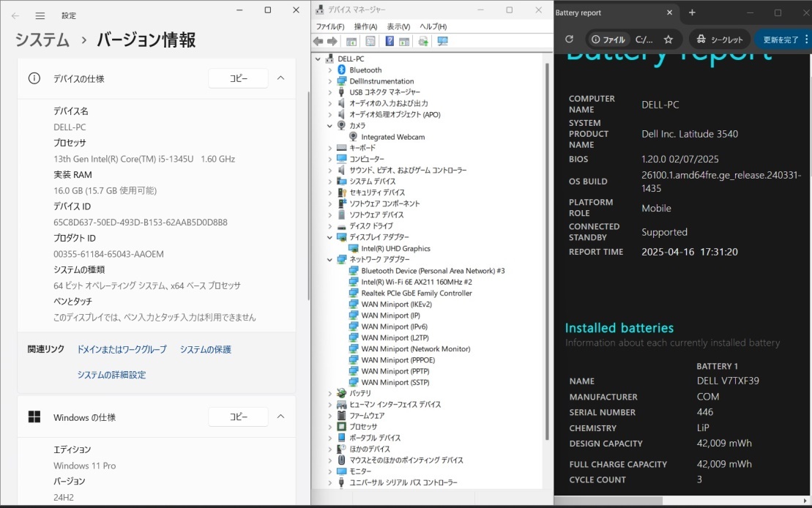This screenshot has width=812, height=508.
Task: Click the Battery report tab title
Action: (x=578, y=13)
